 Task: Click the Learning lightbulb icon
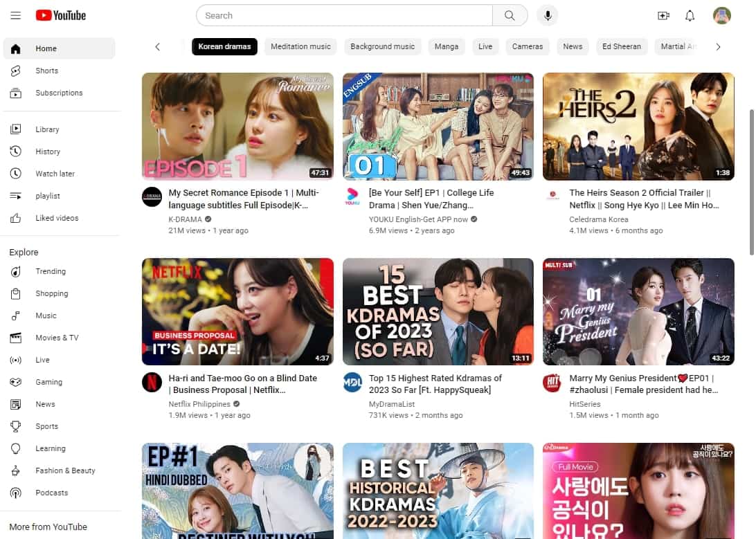tap(15, 449)
